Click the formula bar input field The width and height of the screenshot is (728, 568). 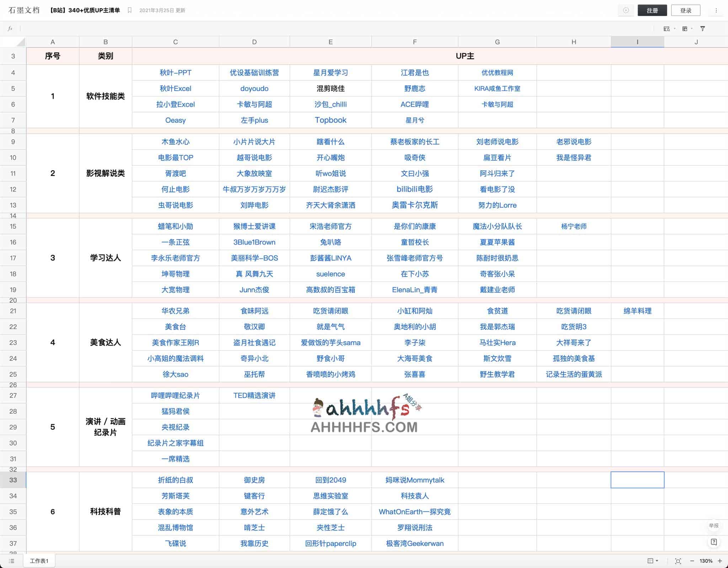coord(320,29)
